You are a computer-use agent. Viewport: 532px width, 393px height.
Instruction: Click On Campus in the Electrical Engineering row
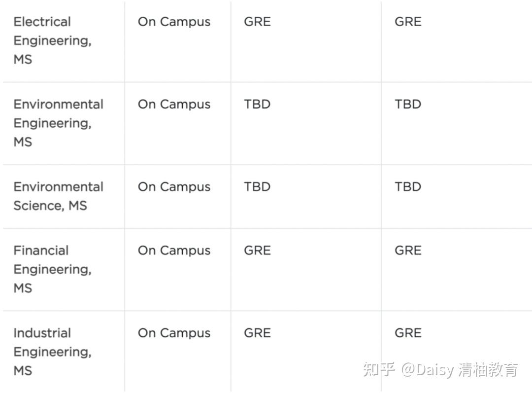point(174,22)
